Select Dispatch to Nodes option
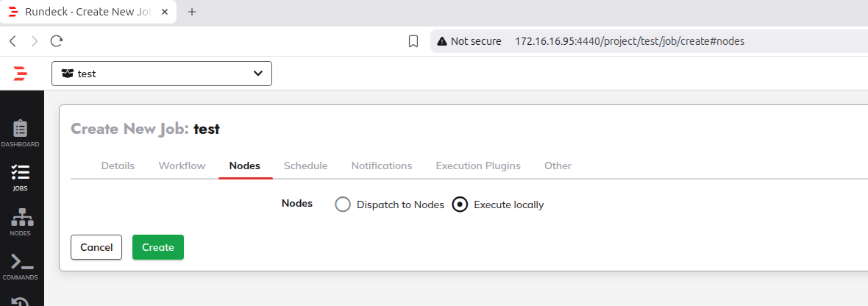Image resolution: width=868 pixels, height=306 pixels. 343,204
